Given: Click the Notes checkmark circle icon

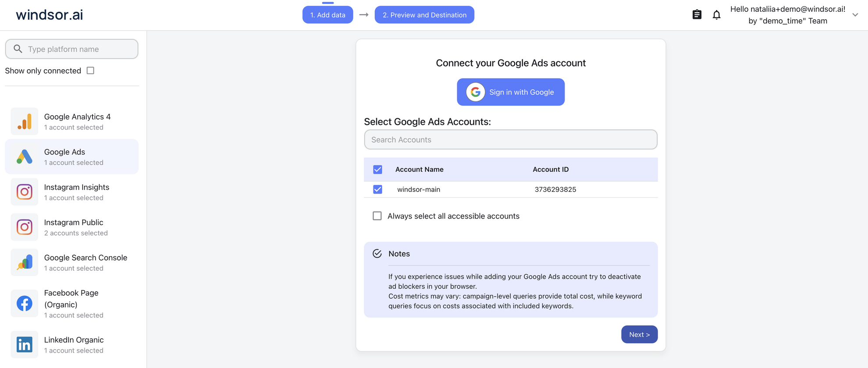Looking at the screenshot, I should [377, 254].
